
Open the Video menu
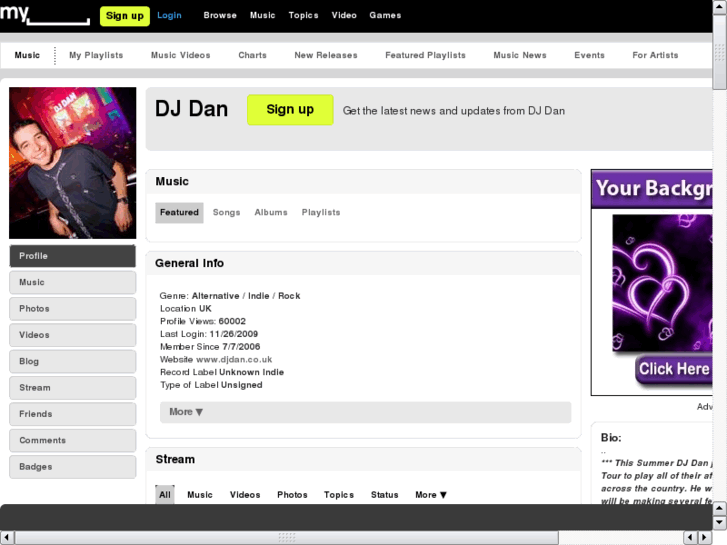click(x=344, y=15)
